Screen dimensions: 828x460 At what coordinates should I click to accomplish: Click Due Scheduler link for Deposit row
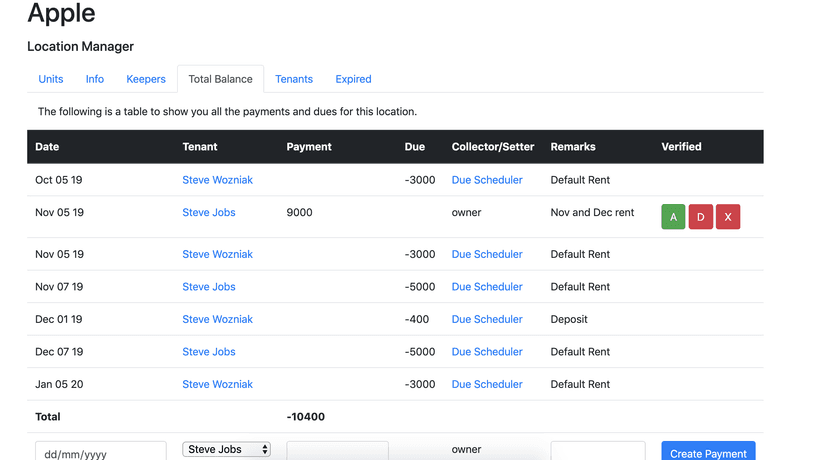(487, 319)
